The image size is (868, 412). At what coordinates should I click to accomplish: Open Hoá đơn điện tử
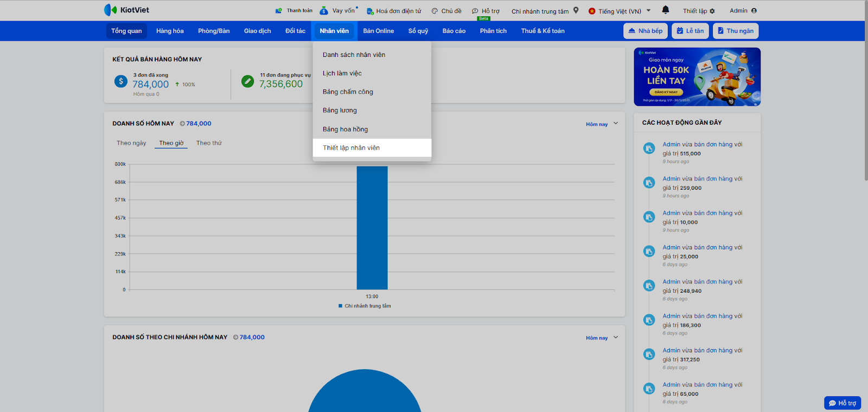394,11
